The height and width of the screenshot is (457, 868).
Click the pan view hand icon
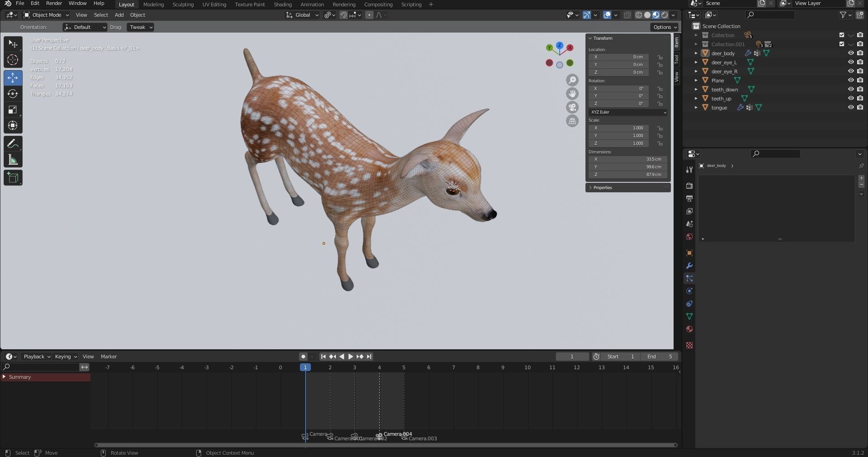pos(572,94)
